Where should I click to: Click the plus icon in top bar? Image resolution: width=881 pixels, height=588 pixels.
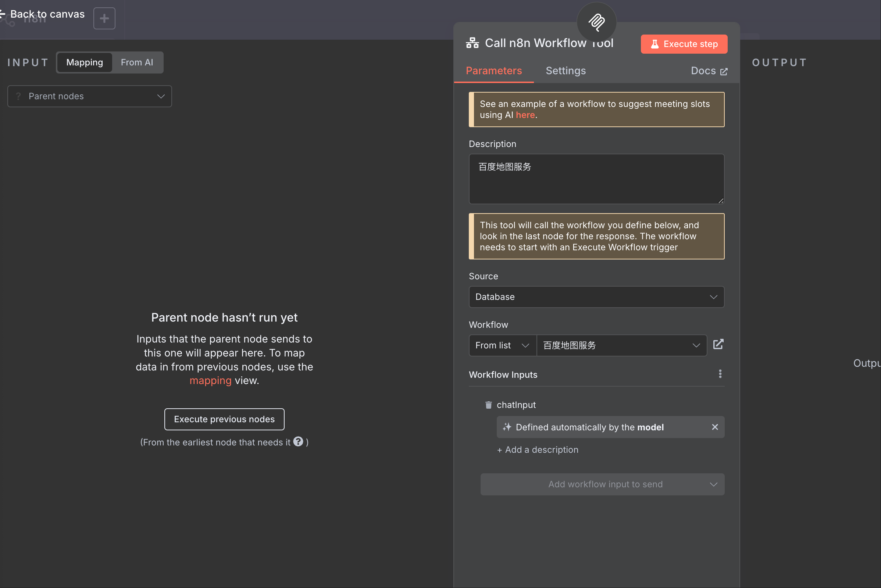(104, 18)
